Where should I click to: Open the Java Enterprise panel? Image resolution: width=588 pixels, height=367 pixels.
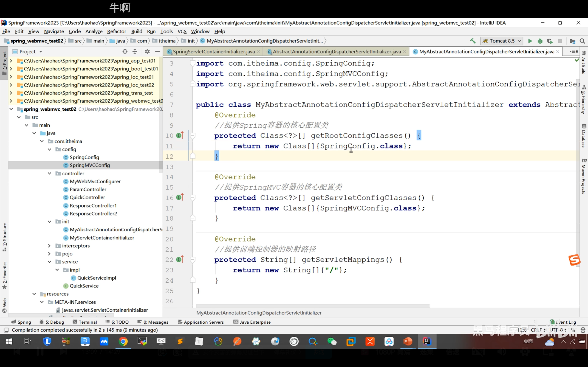[252, 322]
